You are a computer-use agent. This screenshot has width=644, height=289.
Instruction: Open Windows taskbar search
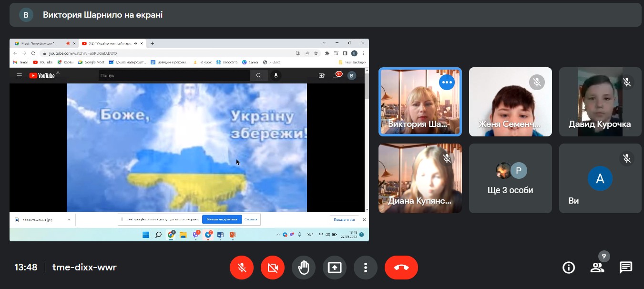click(158, 235)
